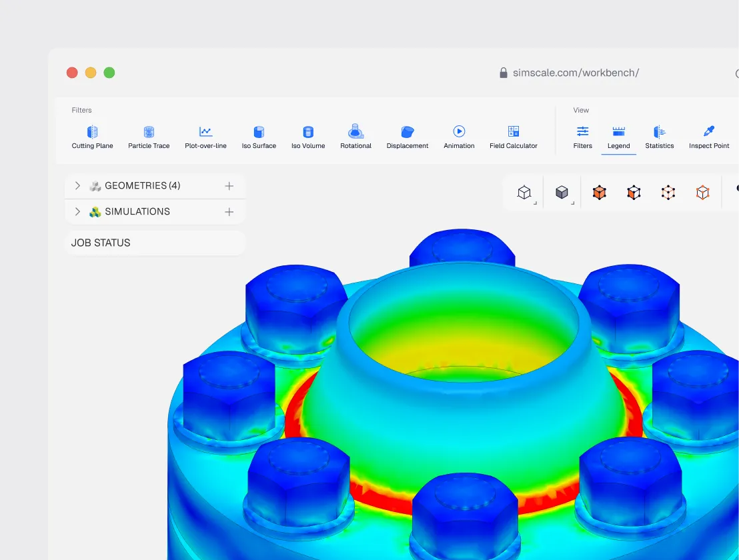This screenshot has height=560, width=739.
Task: Open the shaded gray cube render mode dropdown
Action: [x=562, y=193]
